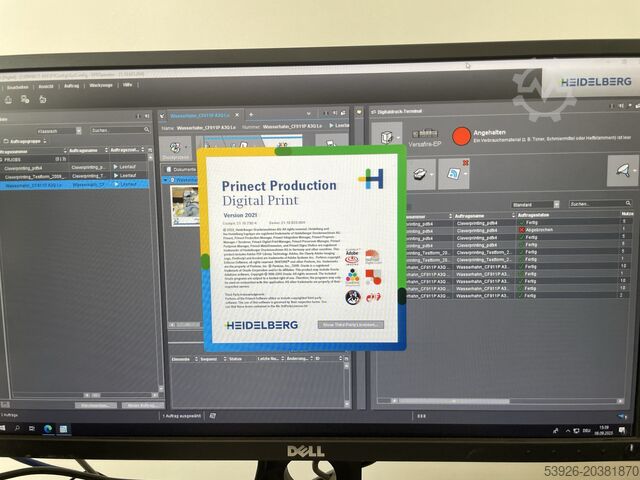Screen dimensions: 640x480
Task: Click the terminal icon with red X badge
Action: (x=454, y=175)
